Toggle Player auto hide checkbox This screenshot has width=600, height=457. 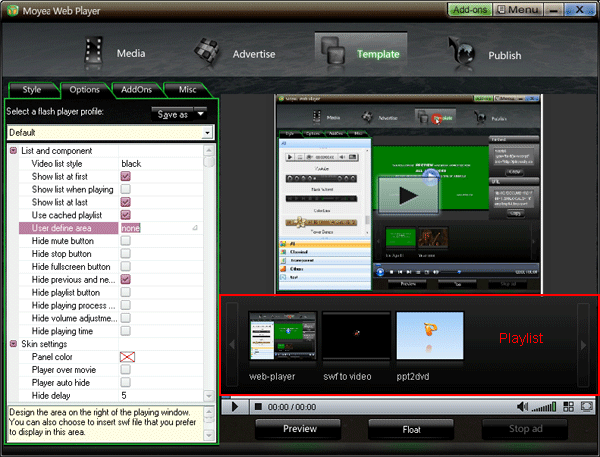pyautogui.click(x=126, y=382)
